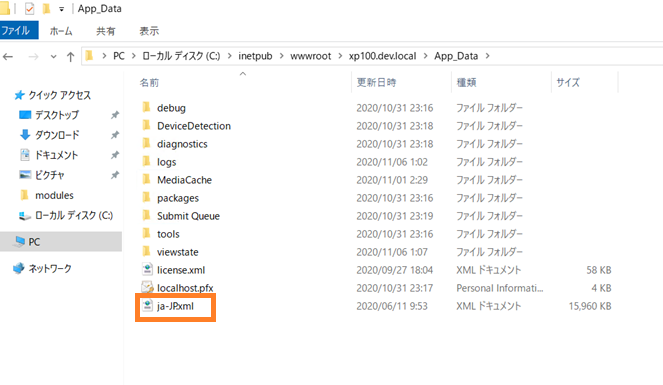Go back with the left arrow
This screenshot has width=663, height=385.
[8, 56]
